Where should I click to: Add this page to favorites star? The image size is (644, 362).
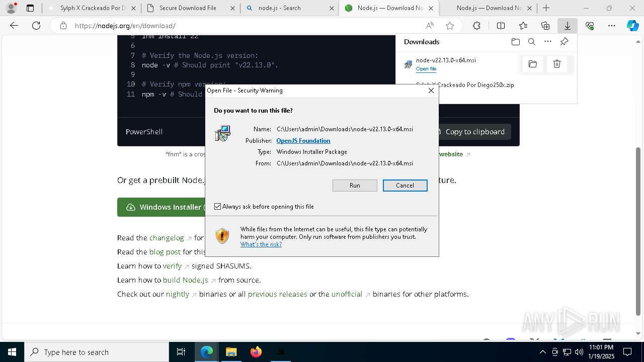point(450,26)
